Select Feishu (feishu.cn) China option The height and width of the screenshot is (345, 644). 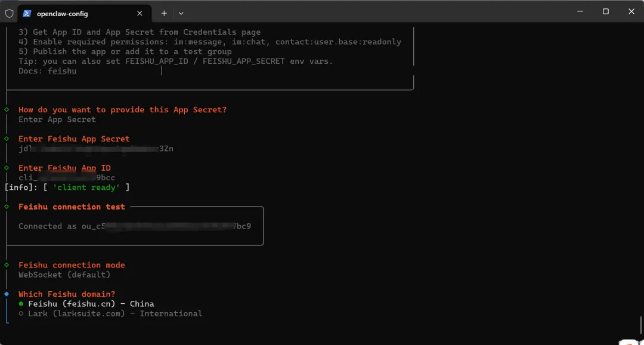tap(91, 304)
